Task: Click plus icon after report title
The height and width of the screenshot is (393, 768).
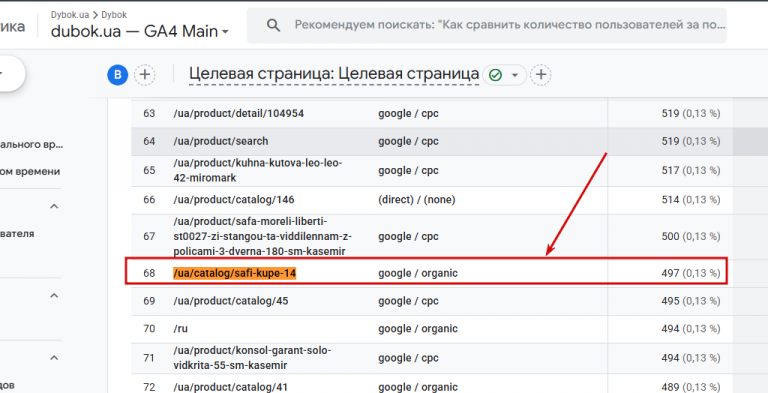Action: click(x=541, y=75)
